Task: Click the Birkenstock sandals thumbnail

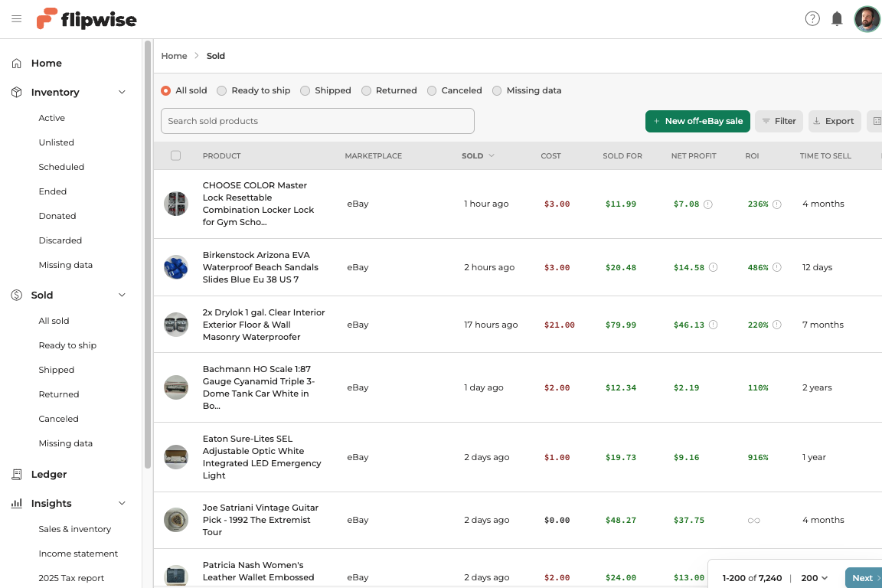Action: (x=176, y=267)
